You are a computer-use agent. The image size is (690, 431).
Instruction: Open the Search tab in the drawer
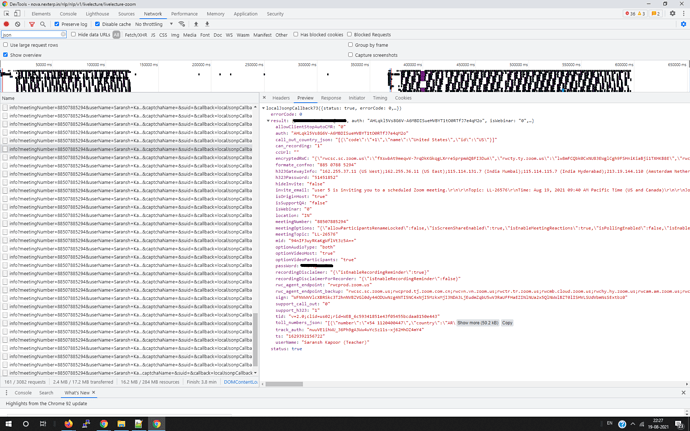pyautogui.click(x=46, y=392)
